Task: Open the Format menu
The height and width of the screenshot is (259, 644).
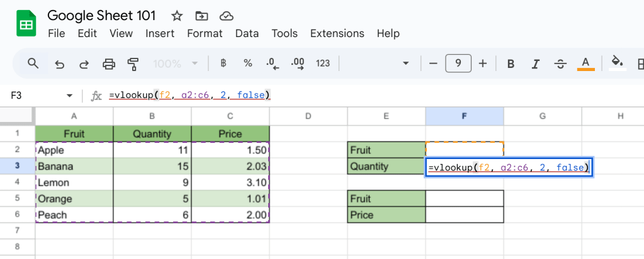Action: 205,33
